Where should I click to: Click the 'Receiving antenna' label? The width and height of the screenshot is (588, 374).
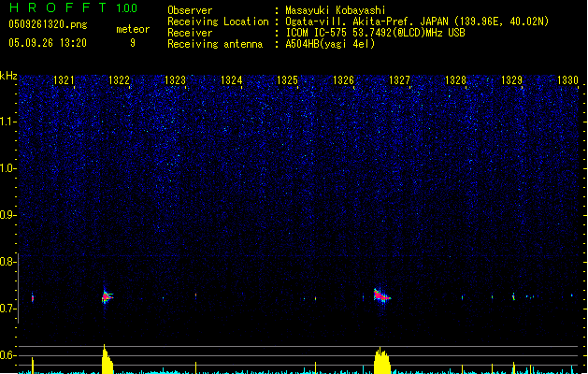point(215,44)
